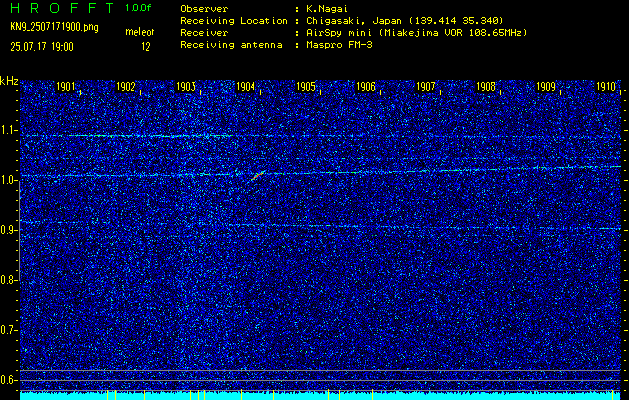The height and width of the screenshot is (400, 629).
Task: Click the red meteor echo streak near 1904
Action: [258, 175]
